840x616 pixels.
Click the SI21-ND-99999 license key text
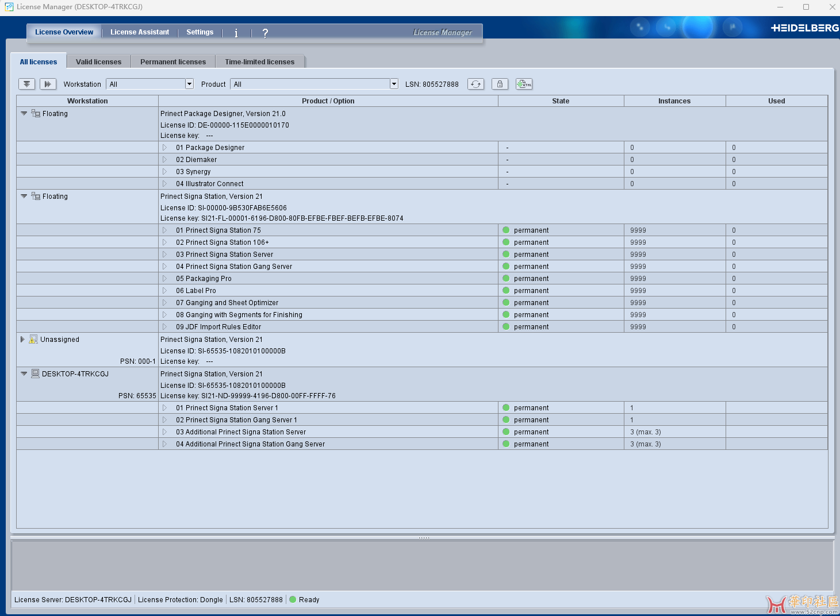[x=248, y=395]
